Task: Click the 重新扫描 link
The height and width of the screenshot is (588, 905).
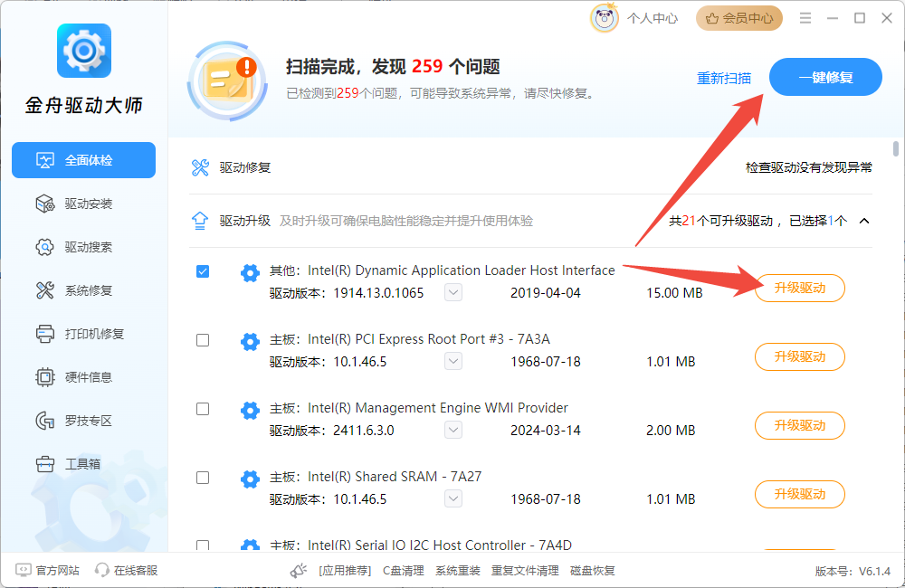Action: click(x=724, y=78)
